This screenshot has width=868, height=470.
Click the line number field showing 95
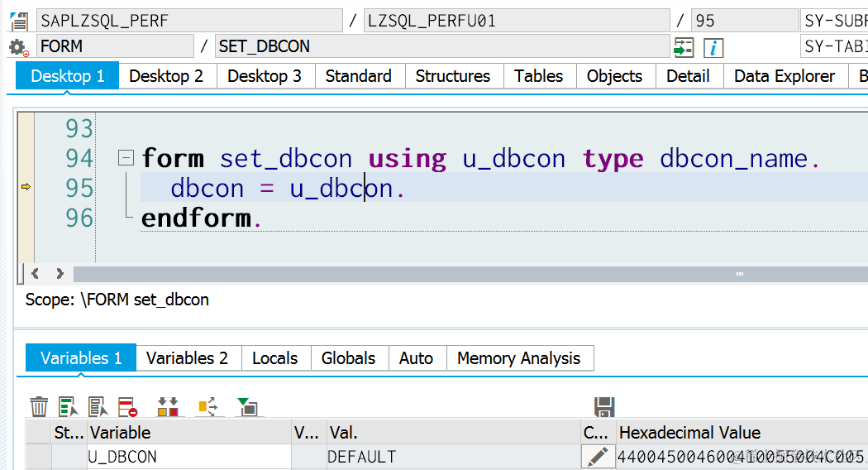coord(745,21)
